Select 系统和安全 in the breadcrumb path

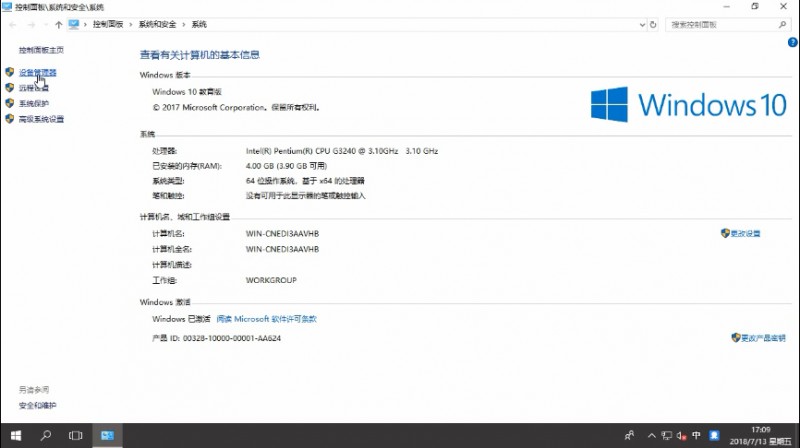click(157, 24)
